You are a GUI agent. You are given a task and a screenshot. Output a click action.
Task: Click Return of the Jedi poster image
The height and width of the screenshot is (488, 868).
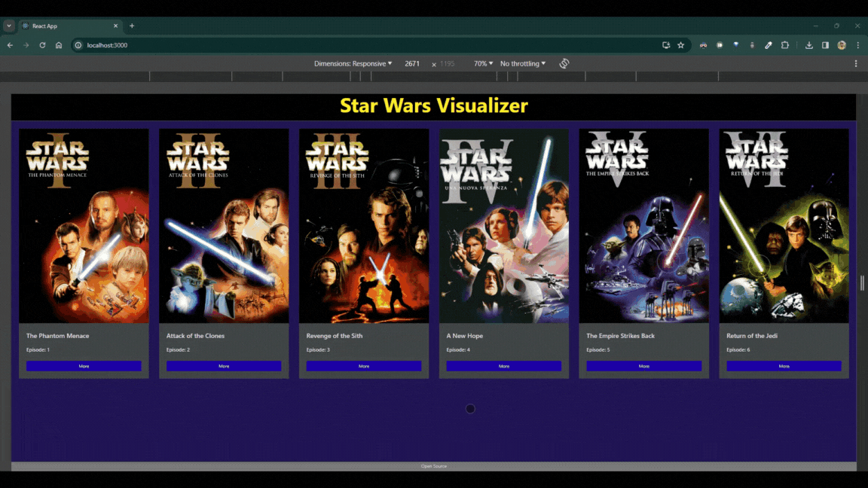coord(784,226)
